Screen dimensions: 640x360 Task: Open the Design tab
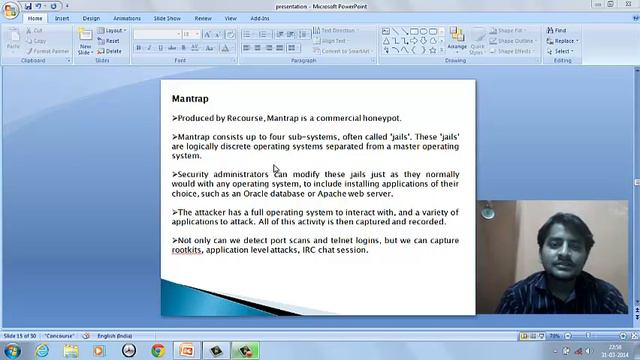91,18
